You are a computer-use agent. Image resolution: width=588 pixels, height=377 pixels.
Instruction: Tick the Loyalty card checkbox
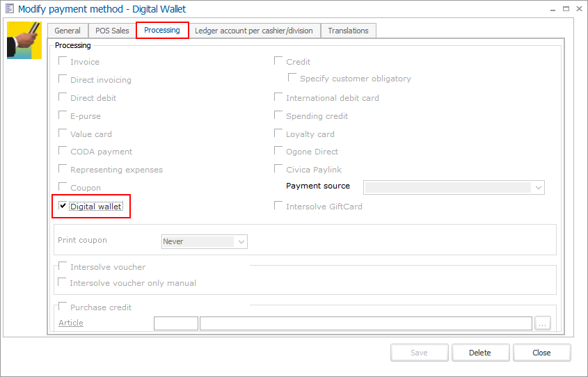point(279,134)
